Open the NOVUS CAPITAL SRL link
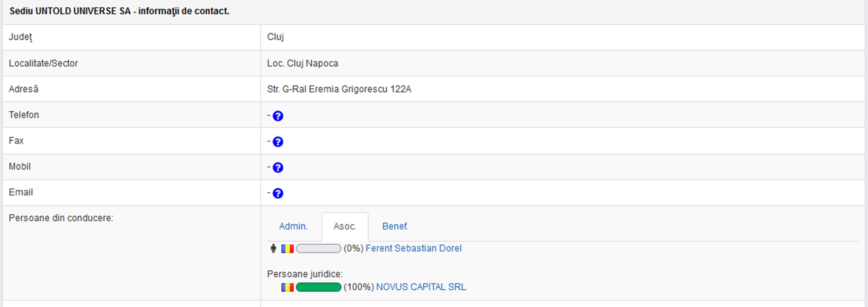Image resolution: width=868 pixels, height=307 pixels. click(421, 287)
